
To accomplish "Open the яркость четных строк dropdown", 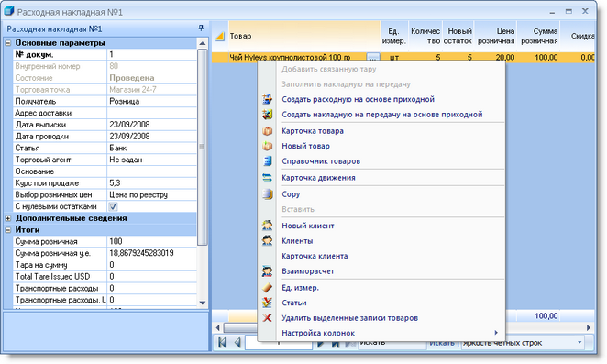I will (x=579, y=342).
